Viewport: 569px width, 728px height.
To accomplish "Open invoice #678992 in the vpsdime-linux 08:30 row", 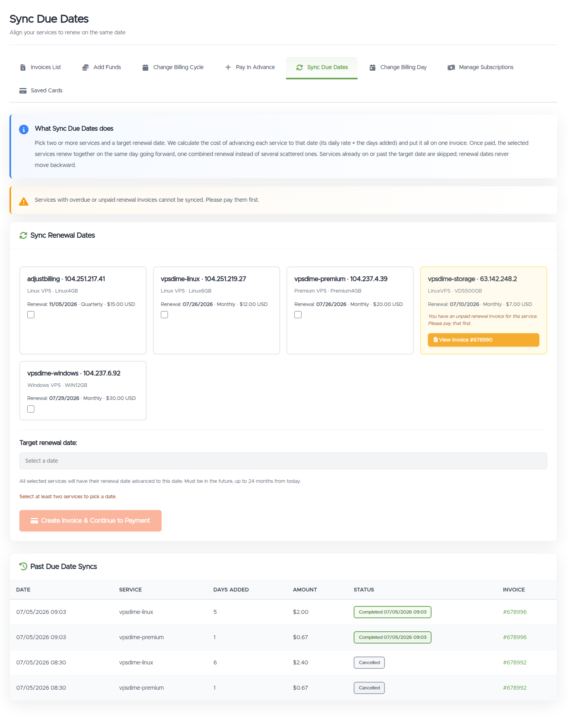I will pos(514,663).
